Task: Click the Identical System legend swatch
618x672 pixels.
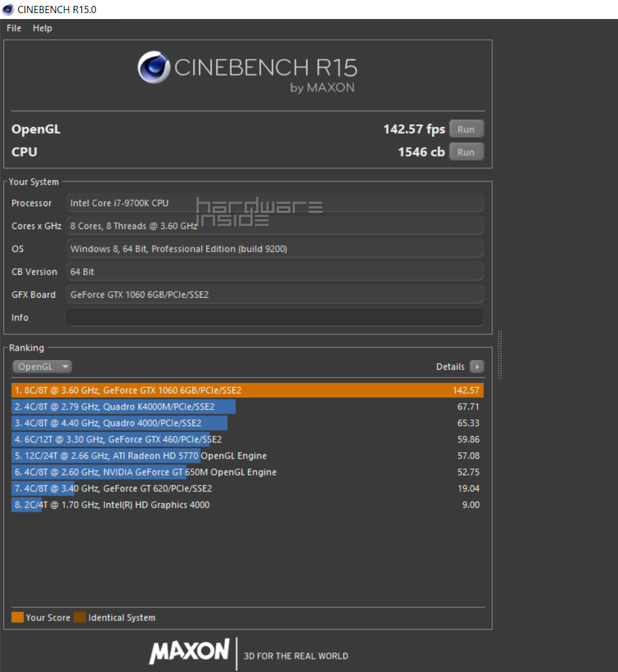Action: click(80, 617)
